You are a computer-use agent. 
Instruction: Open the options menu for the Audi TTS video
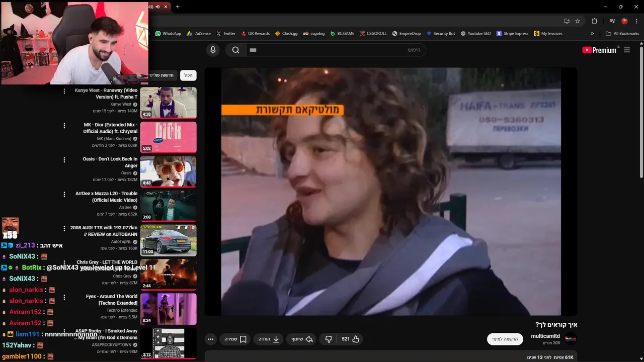pos(64,228)
